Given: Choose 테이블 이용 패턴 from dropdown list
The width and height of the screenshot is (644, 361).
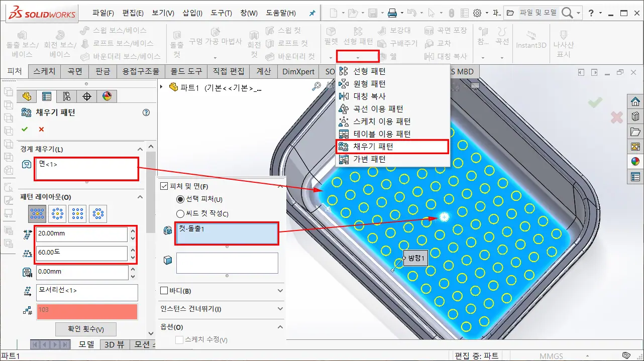Looking at the screenshot, I should click(382, 134).
